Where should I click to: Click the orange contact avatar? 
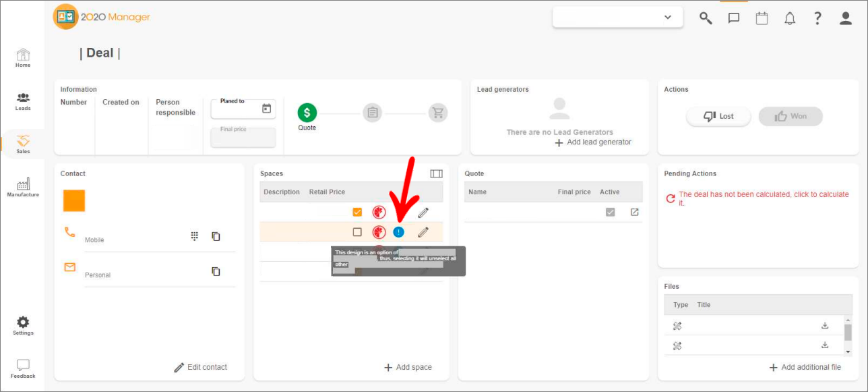(74, 200)
